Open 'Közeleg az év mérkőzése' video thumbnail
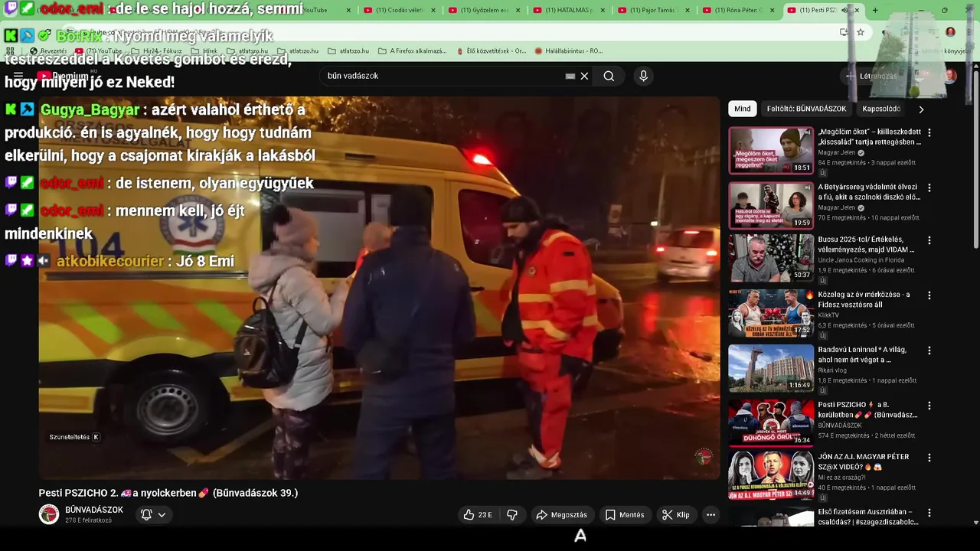The height and width of the screenshot is (551, 980). tap(771, 313)
